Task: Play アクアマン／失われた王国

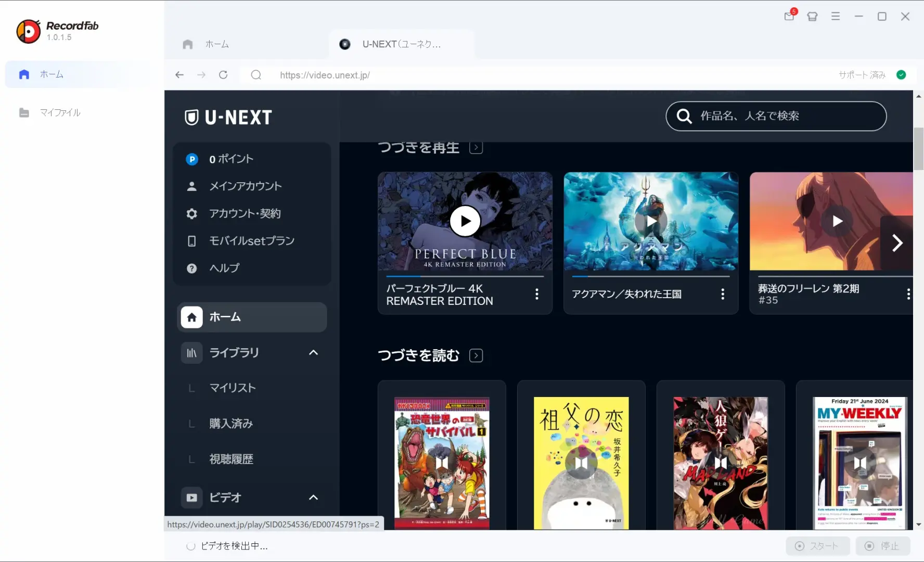Action: pos(651,221)
